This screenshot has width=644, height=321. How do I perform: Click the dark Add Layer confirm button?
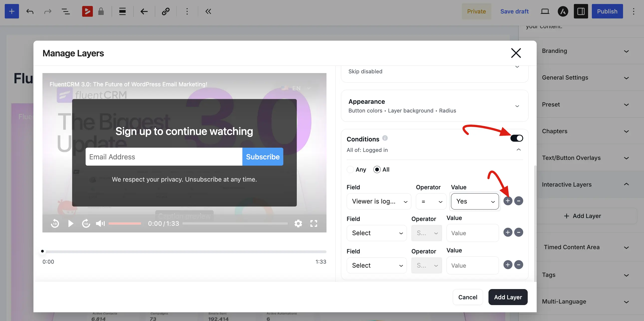508,297
